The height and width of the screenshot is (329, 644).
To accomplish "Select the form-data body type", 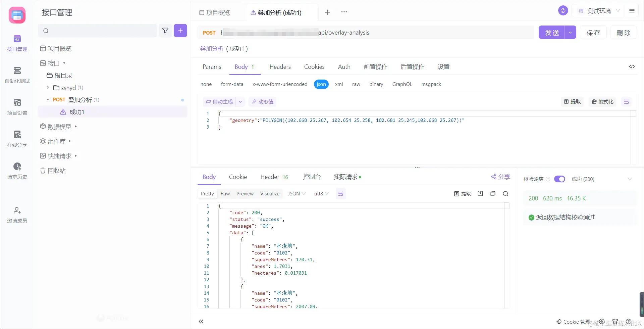I will (232, 84).
